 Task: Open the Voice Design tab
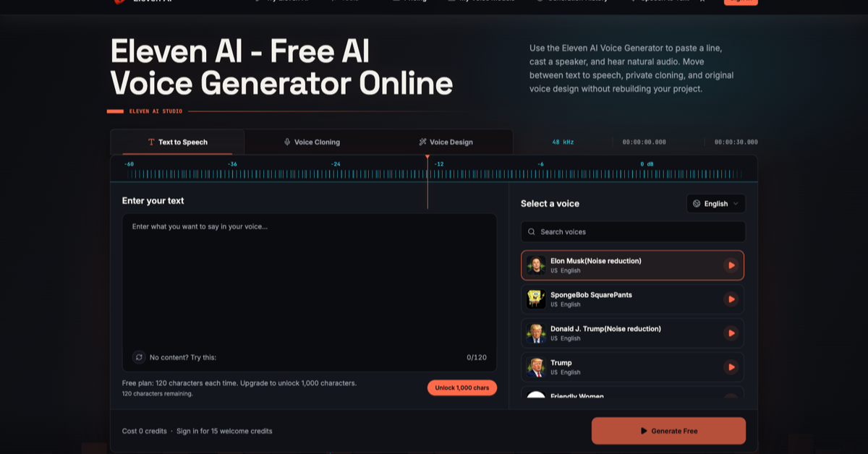[x=446, y=142]
